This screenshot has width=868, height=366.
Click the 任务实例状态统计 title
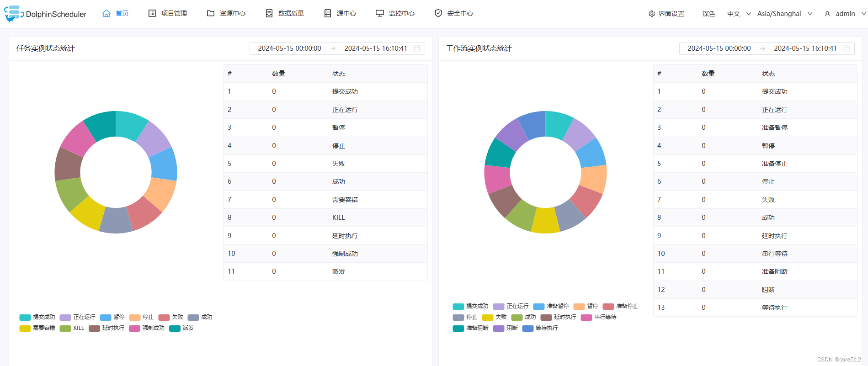tap(46, 48)
